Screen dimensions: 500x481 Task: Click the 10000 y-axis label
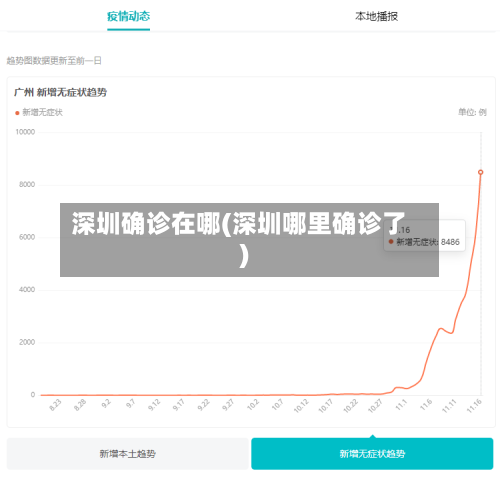tap(25, 132)
